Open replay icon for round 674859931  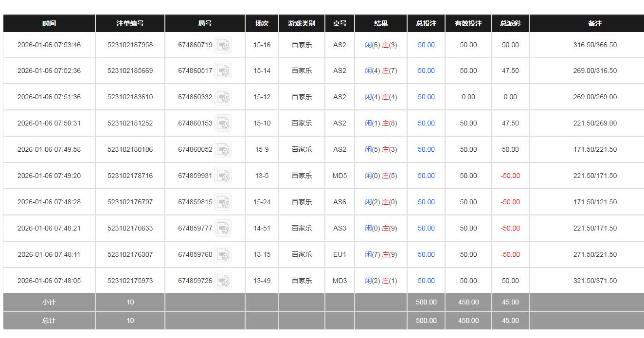[x=223, y=176]
